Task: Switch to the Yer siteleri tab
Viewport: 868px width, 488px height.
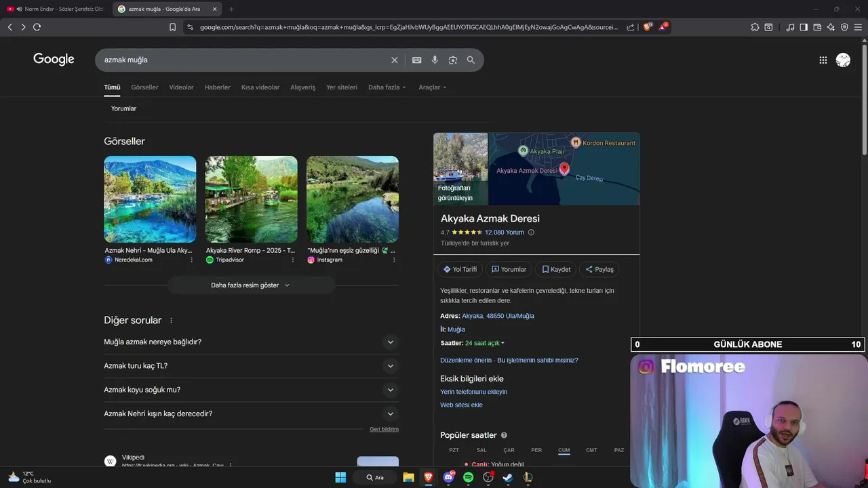Action: coord(342,87)
